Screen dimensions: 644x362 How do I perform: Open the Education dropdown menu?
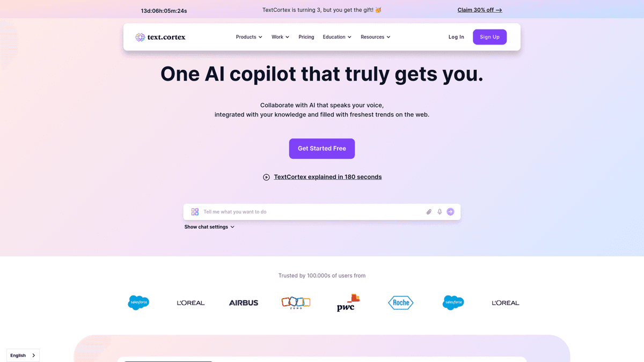(337, 37)
